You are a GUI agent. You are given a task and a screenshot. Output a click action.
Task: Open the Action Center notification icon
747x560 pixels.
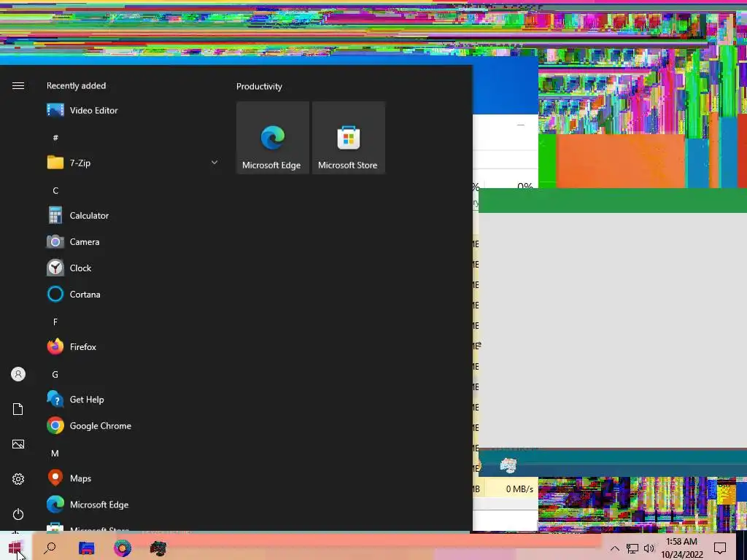[x=720, y=548]
